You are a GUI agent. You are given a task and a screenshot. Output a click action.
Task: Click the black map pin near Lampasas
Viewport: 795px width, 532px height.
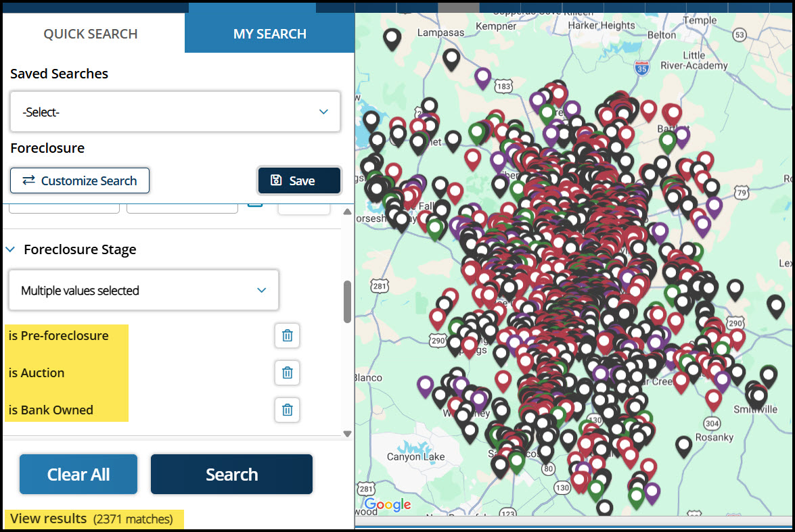pyautogui.click(x=392, y=39)
